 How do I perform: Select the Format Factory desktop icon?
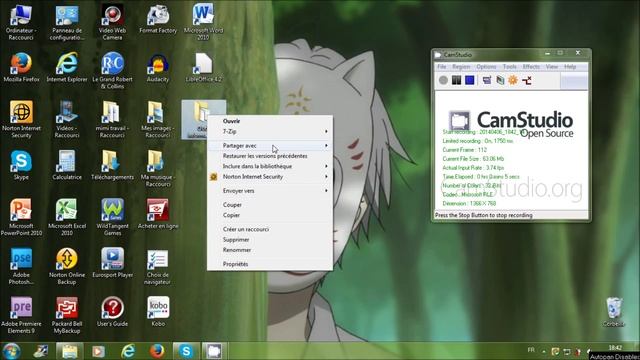pos(158,20)
